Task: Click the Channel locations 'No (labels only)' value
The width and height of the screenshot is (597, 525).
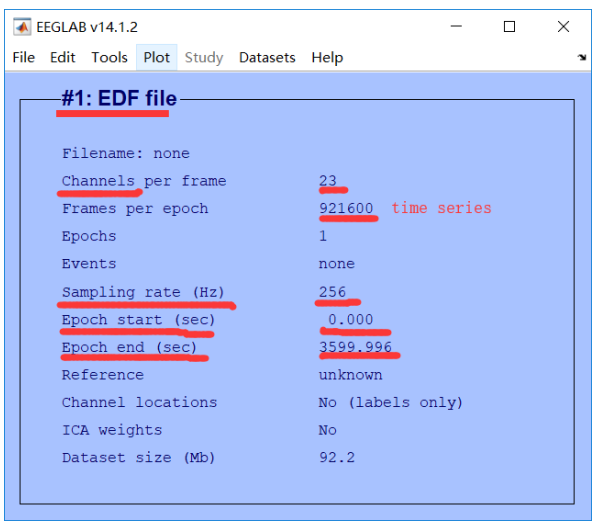Action: [x=391, y=402]
